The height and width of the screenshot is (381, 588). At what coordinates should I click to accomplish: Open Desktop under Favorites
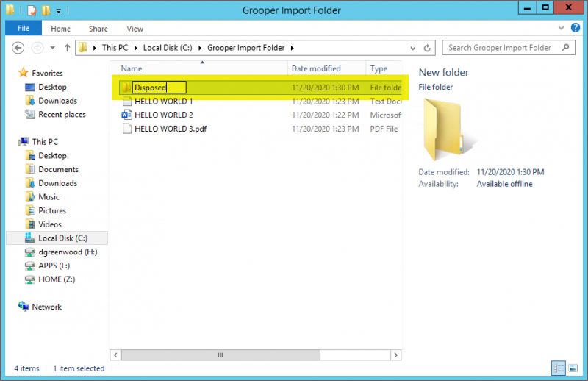pyautogui.click(x=52, y=87)
